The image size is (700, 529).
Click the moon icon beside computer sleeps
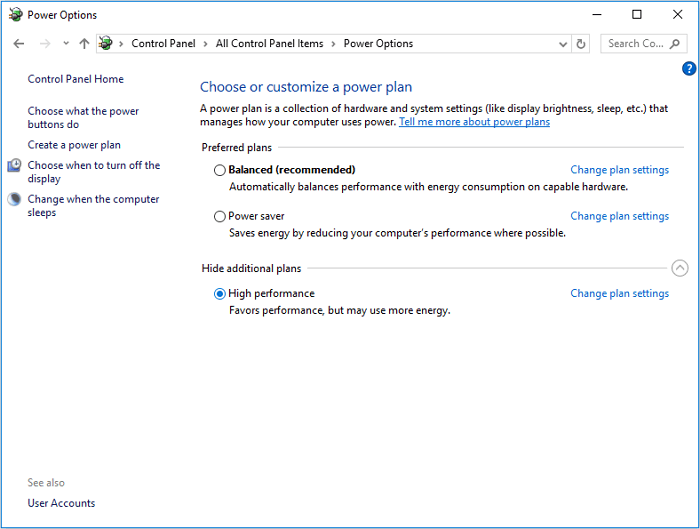point(15,199)
